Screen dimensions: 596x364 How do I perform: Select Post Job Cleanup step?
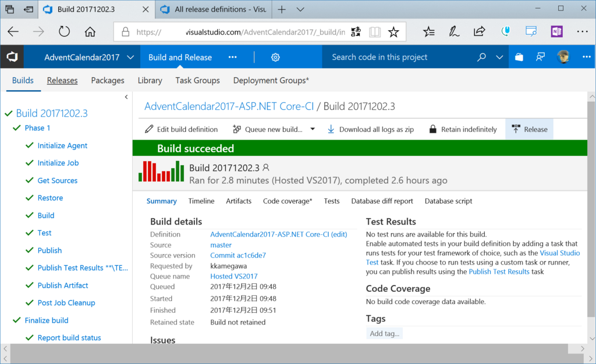[x=66, y=303]
